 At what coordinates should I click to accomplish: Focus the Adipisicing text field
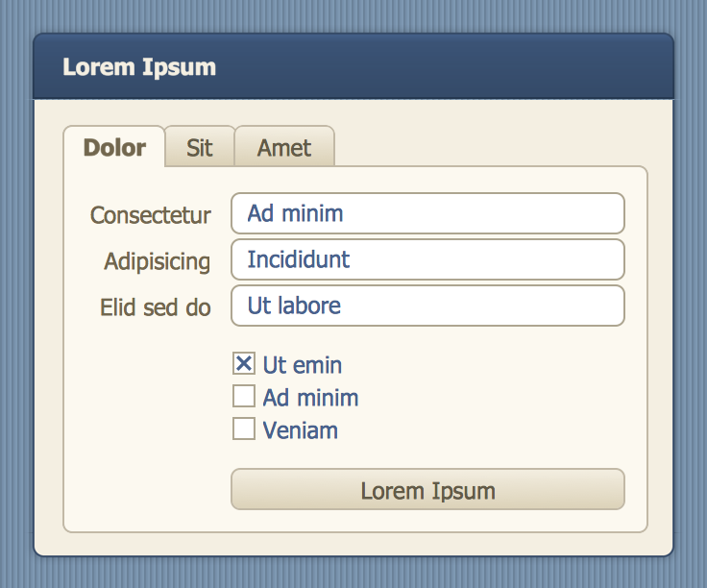click(x=427, y=259)
